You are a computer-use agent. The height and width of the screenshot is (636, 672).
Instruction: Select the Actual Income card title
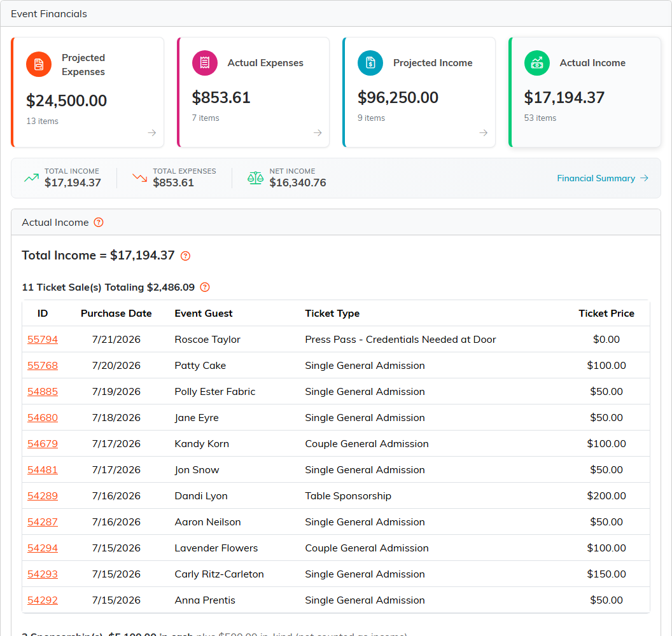(592, 63)
